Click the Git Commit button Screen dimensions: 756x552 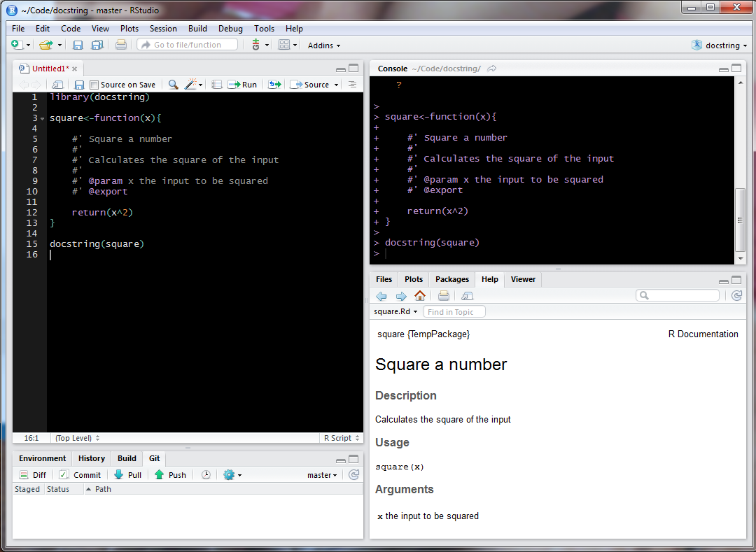[80, 475]
